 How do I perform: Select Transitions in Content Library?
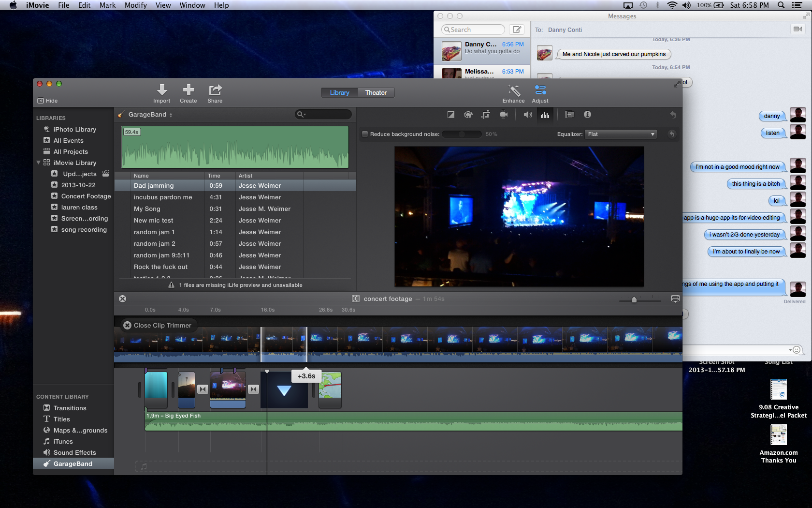[70, 408]
